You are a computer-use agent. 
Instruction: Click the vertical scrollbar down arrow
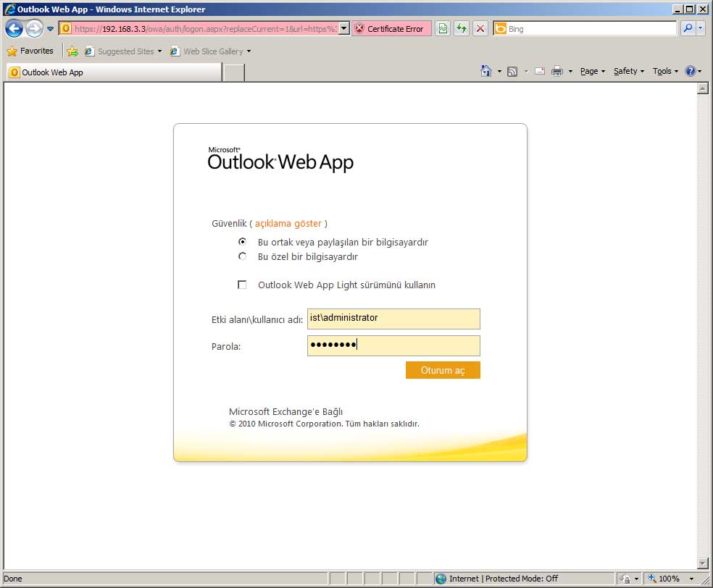click(701, 563)
